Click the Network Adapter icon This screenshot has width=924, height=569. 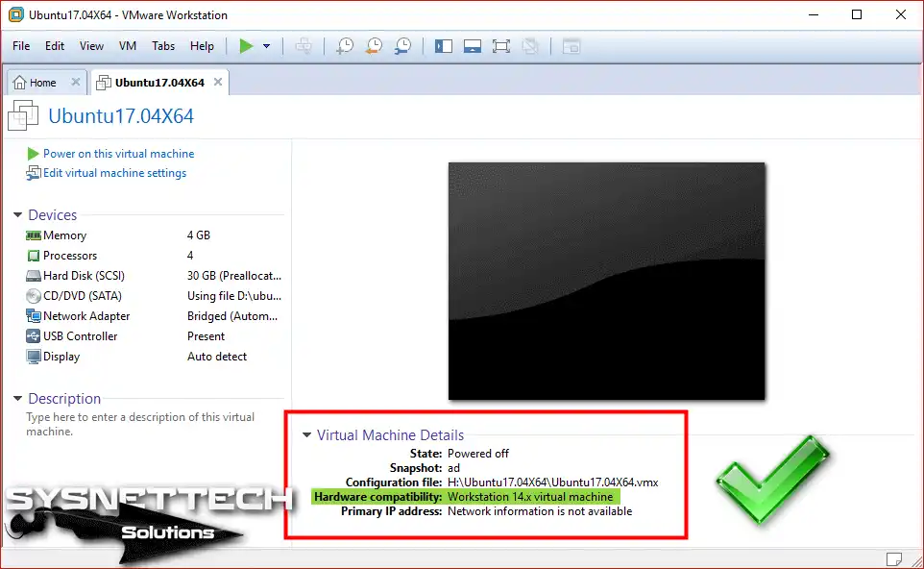[x=34, y=316]
